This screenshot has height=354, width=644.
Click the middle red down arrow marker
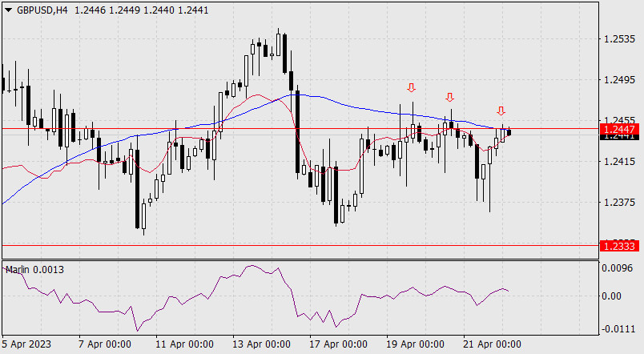(450, 98)
